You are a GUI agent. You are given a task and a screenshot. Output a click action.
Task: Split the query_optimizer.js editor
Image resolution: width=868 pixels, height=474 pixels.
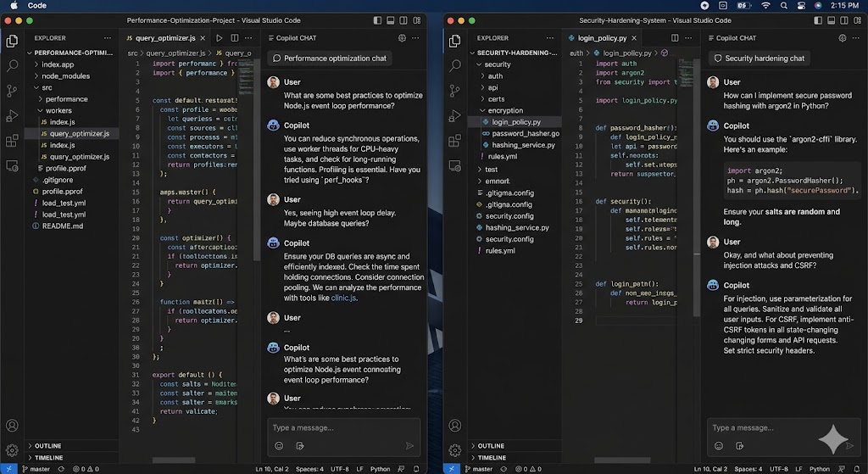click(235, 38)
